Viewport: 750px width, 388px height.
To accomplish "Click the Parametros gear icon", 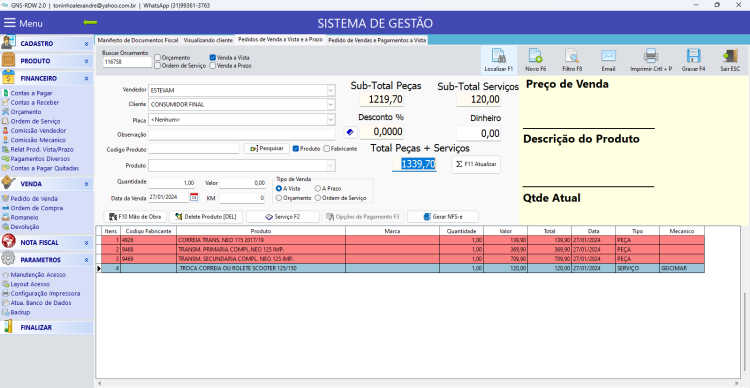I will (x=8, y=259).
